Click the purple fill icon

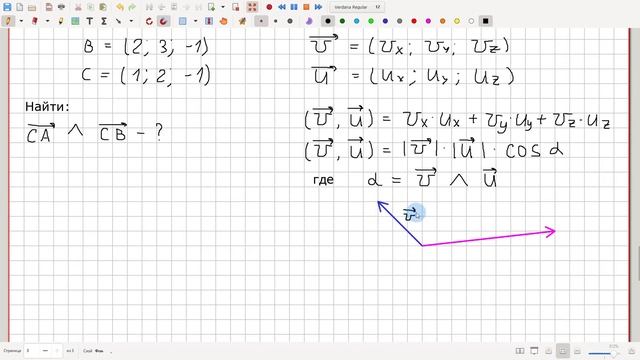[309, 21]
